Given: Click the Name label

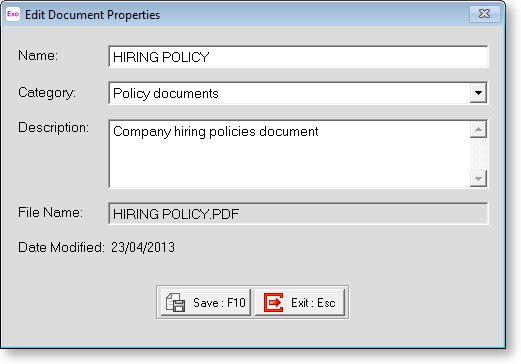Looking at the screenshot, I should (38, 56).
